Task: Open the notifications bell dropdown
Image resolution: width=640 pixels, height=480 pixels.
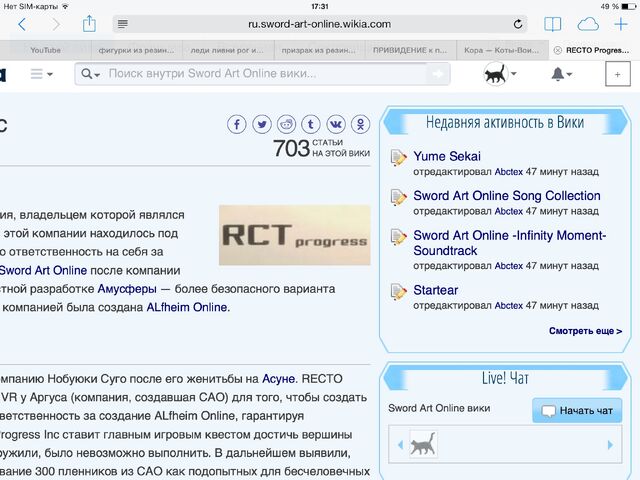Action: tap(562, 74)
